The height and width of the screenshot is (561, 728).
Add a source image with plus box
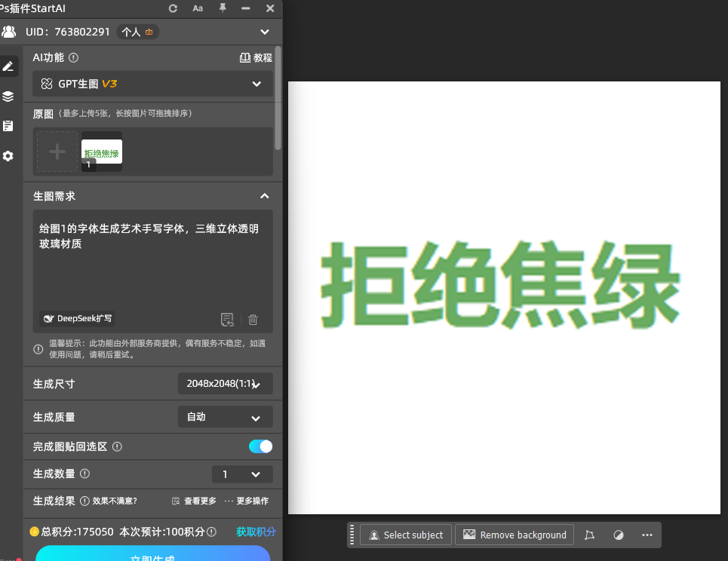57,152
